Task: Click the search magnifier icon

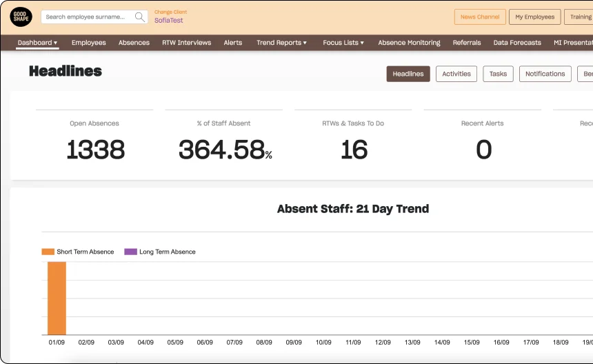Action: 140,17
